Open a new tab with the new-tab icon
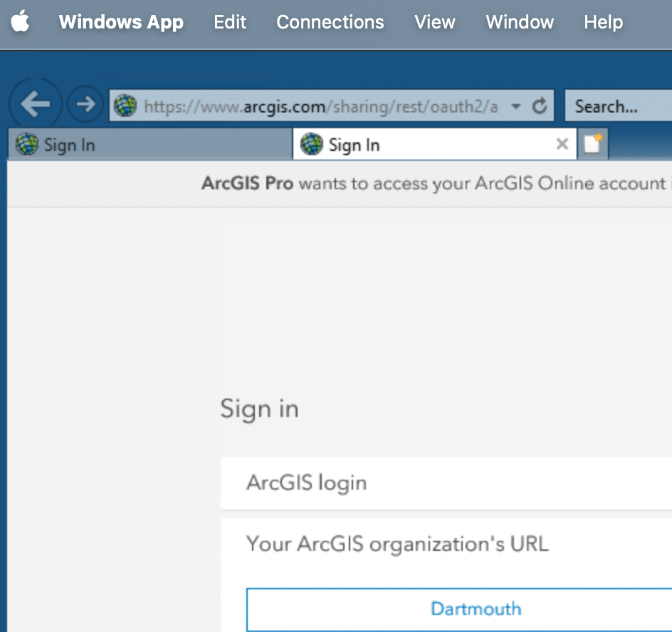Image resolution: width=672 pixels, height=632 pixels. (593, 144)
